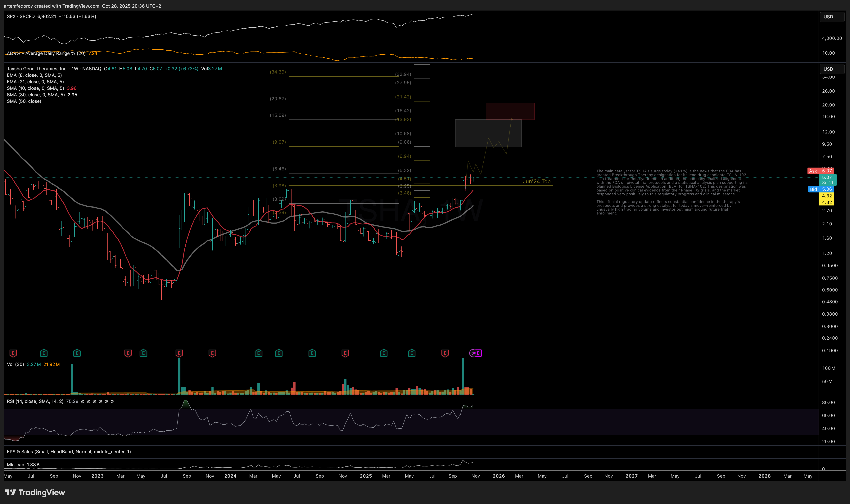This screenshot has height=504, width=850.
Task: Select the gray rectangle target zone drawing
Action: coord(488,133)
